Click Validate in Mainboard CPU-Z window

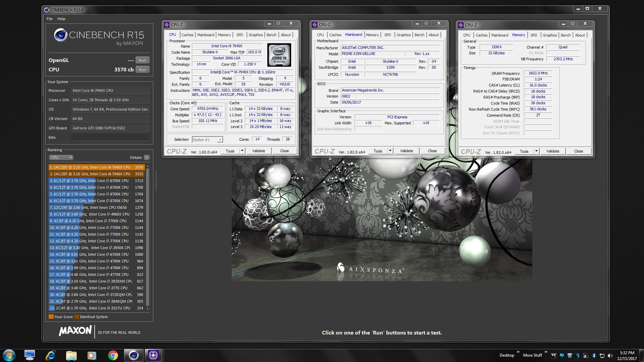[407, 151]
